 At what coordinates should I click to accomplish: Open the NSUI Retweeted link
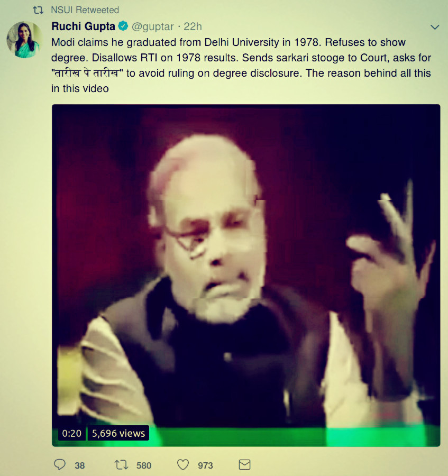[x=85, y=10]
